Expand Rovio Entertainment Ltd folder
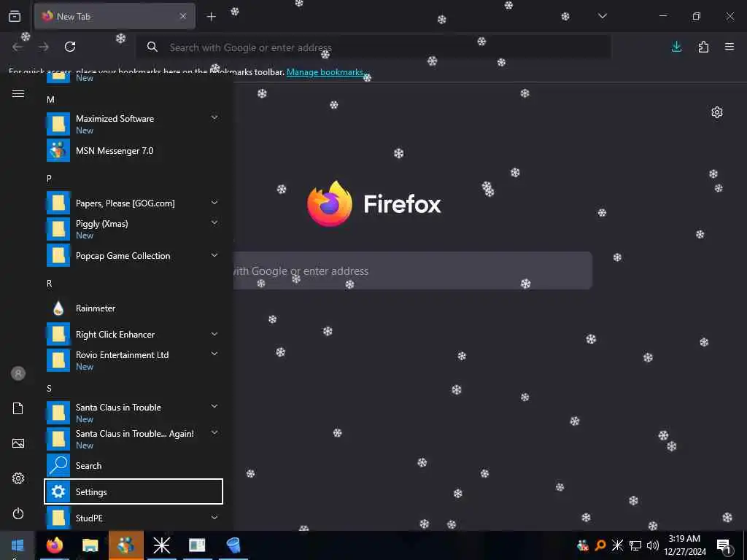This screenshot has height=560, width=747. (133, 360)
